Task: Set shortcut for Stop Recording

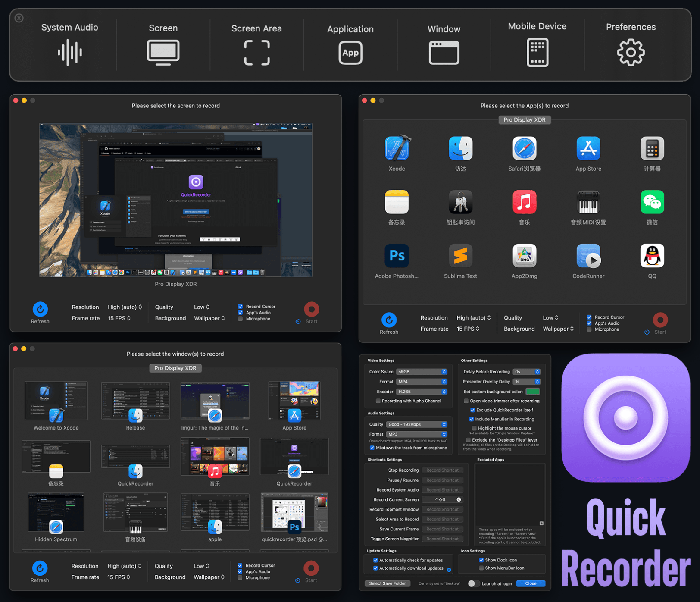Action: pos(443,470)
